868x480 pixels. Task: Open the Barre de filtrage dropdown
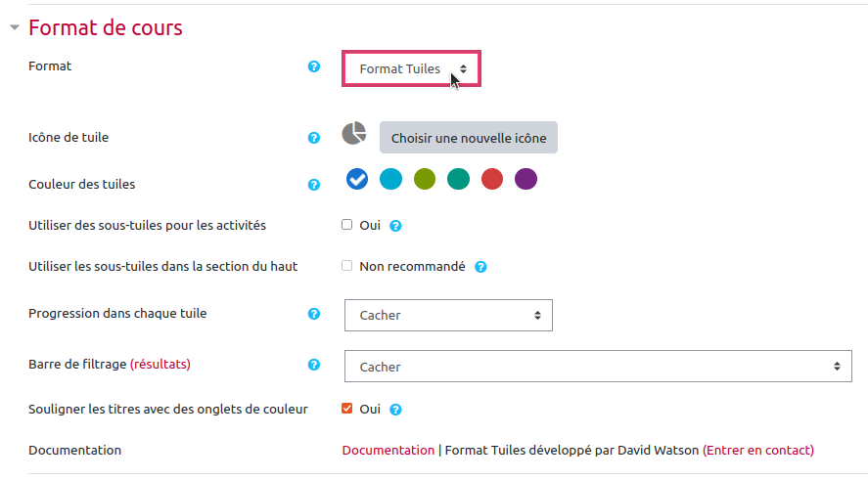click(599, 367)
